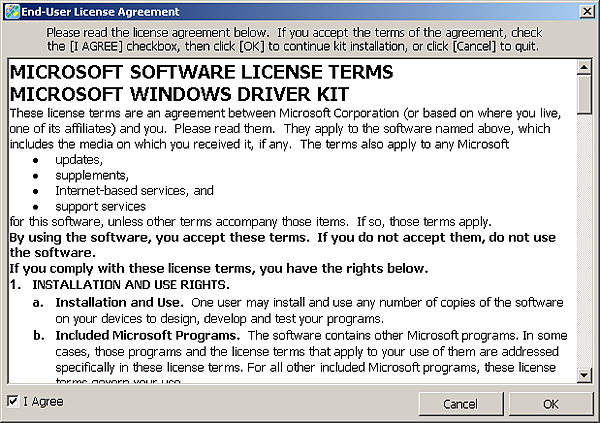Image resolution: width=600 pixels, height=423 pixels.
Task: Click the license text scrollbar thumb
Action: tap(585, 96)
